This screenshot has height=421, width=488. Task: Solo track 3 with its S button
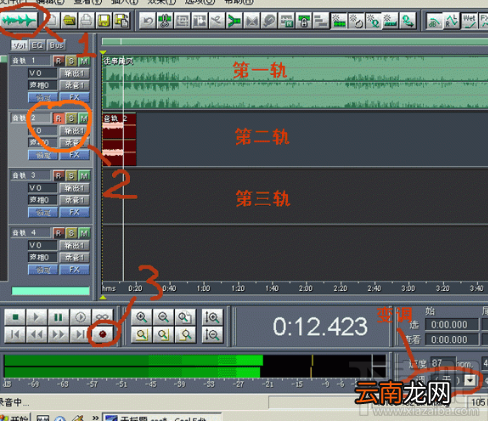tap(71, 176)
